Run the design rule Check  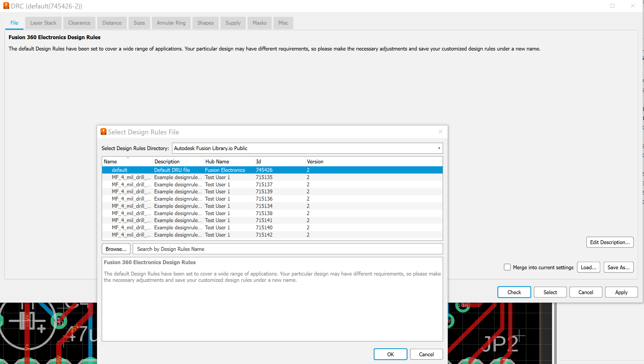click(x=514, y=292)
